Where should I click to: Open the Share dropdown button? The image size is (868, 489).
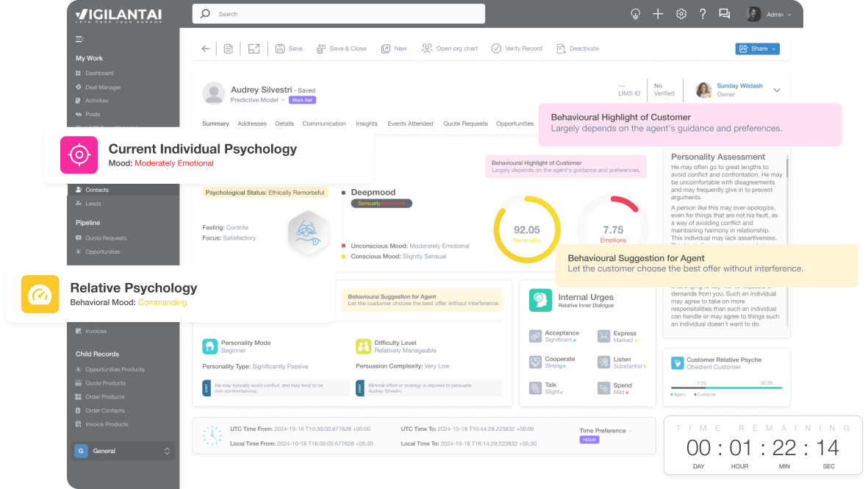(757, 49)
